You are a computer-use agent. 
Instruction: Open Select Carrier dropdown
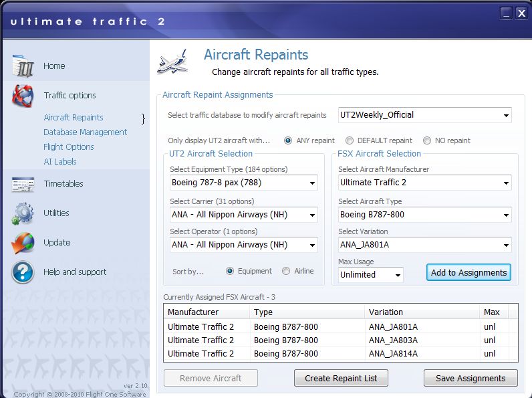[243, 215]
